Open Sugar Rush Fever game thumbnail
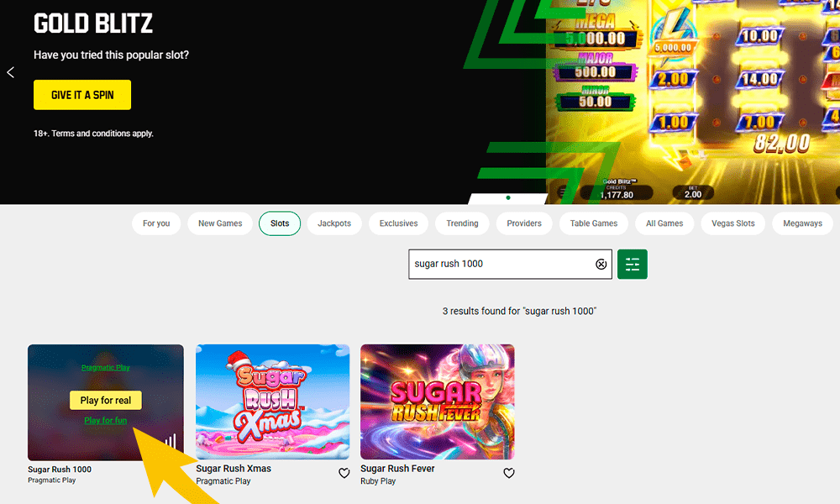The width and height of the screenshot is (840, 504). [437, 402]
